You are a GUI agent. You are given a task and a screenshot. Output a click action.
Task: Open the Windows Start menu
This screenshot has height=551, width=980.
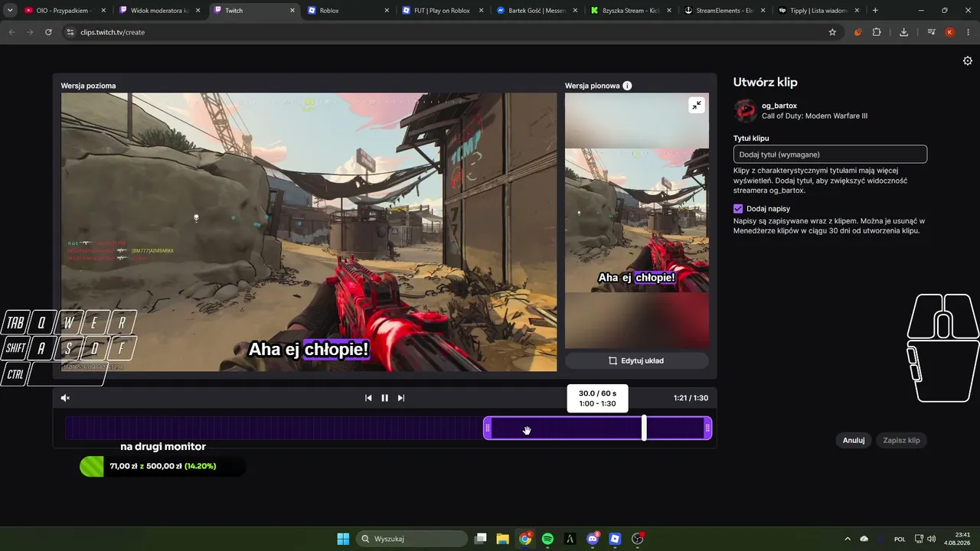point(343,539)
